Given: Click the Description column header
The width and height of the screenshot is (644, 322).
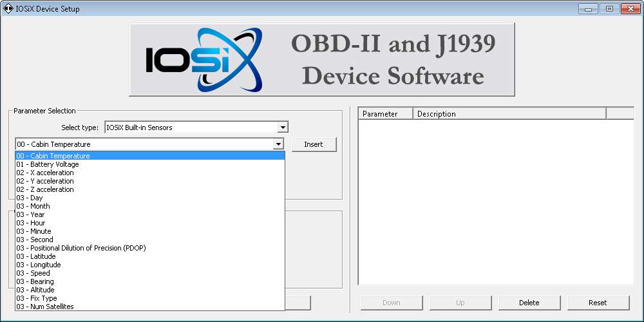Looking at the screenshot, I should [x=509, y=114].
